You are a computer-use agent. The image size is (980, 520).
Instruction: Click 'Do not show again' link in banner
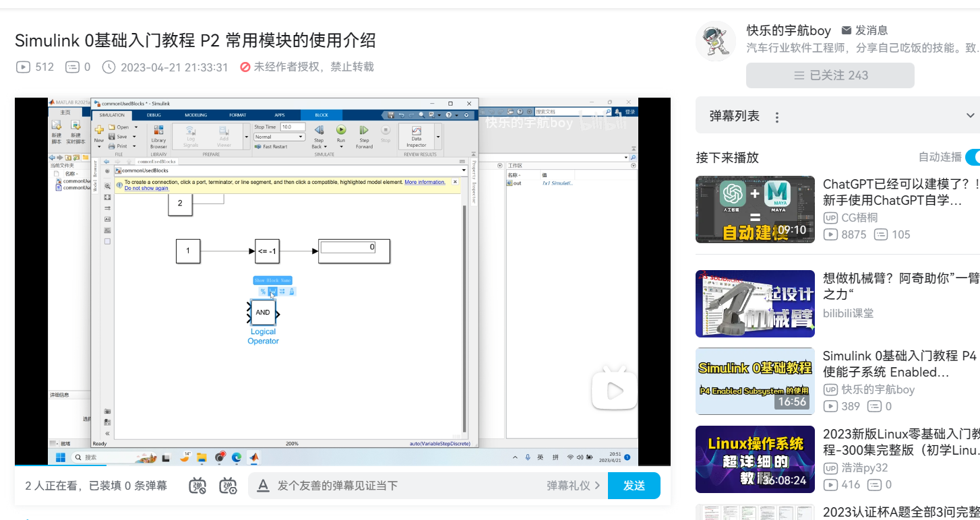[146, 189]
